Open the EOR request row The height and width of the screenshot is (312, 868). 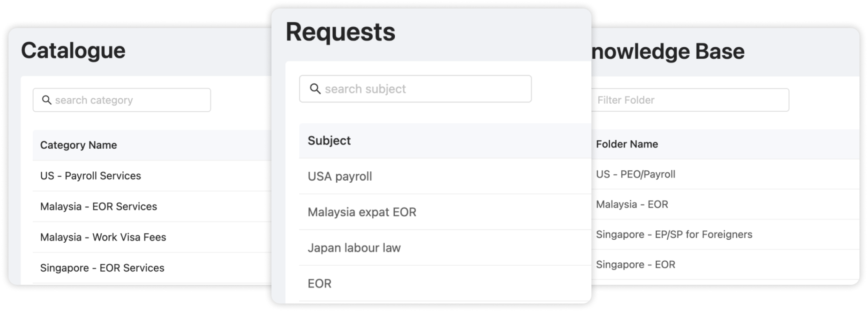[320, 284]
